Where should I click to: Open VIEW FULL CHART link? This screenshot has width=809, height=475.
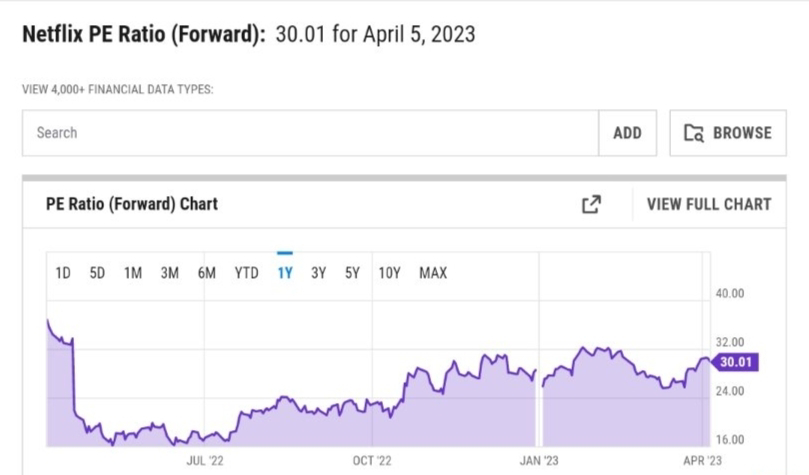pos(709,204)
